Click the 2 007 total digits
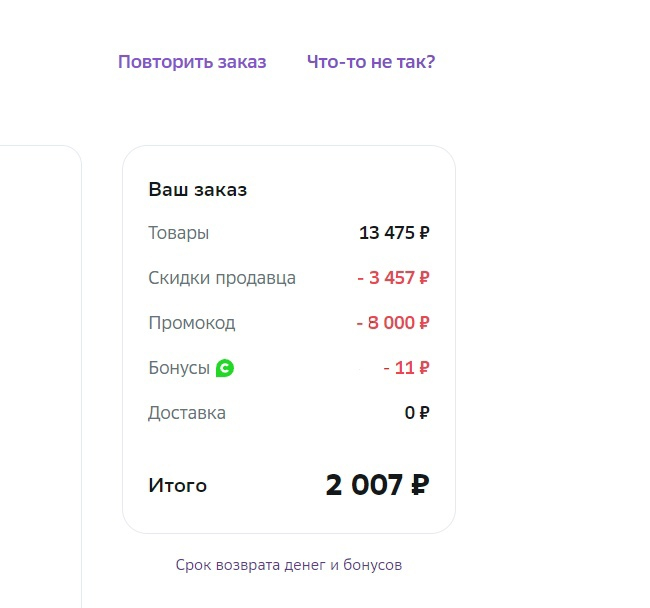Screen dimensions: 650x608 pyautogui.click(x=366, y=486)
